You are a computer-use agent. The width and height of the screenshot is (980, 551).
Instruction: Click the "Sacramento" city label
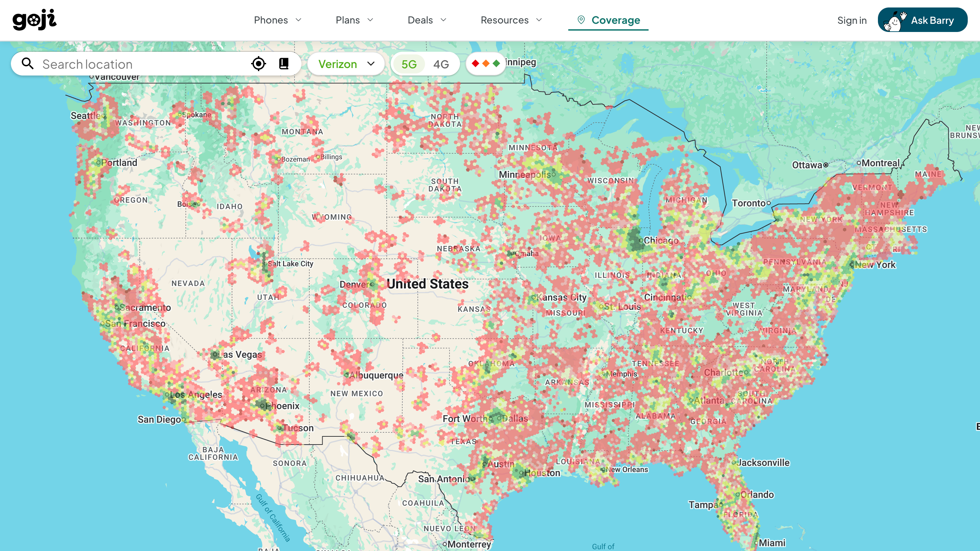click(x=145, y=307)
